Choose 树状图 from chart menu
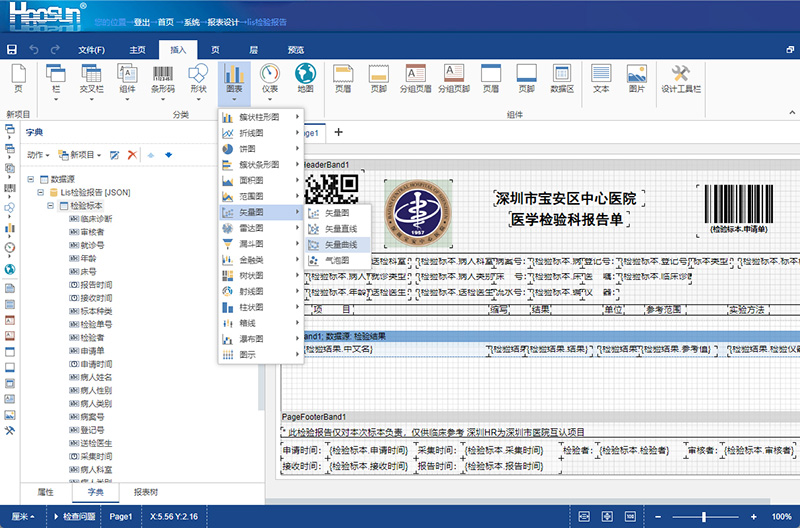 (261, 275)
